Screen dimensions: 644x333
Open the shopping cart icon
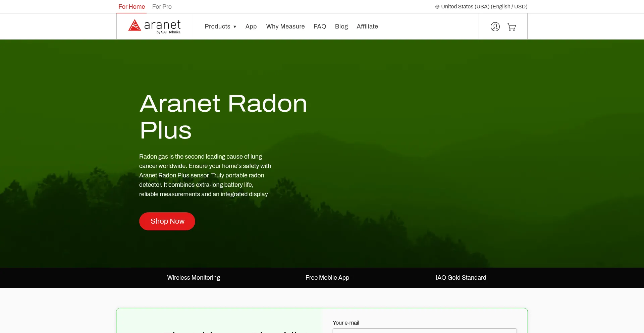[x=511, y=27]
